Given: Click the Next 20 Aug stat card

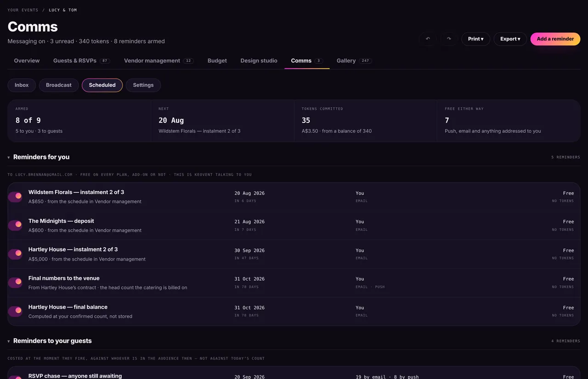Looking at the screenshot, I should point(222,121).
